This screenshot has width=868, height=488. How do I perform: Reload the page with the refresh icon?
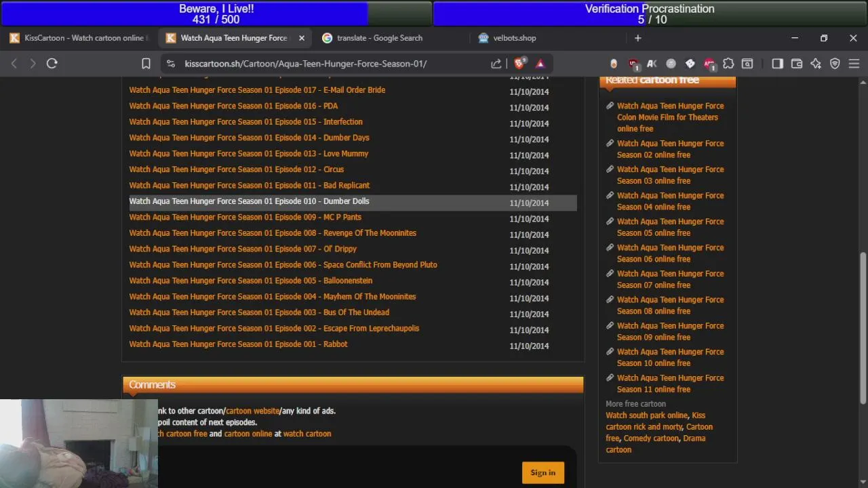point(52,64)
